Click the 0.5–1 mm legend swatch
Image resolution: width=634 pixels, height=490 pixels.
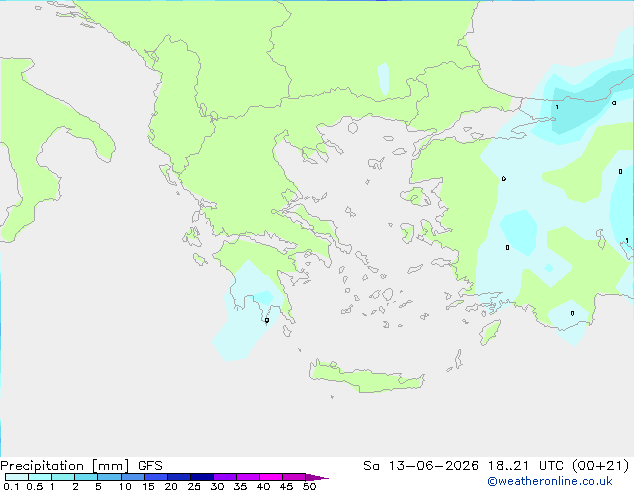[40, 477]
